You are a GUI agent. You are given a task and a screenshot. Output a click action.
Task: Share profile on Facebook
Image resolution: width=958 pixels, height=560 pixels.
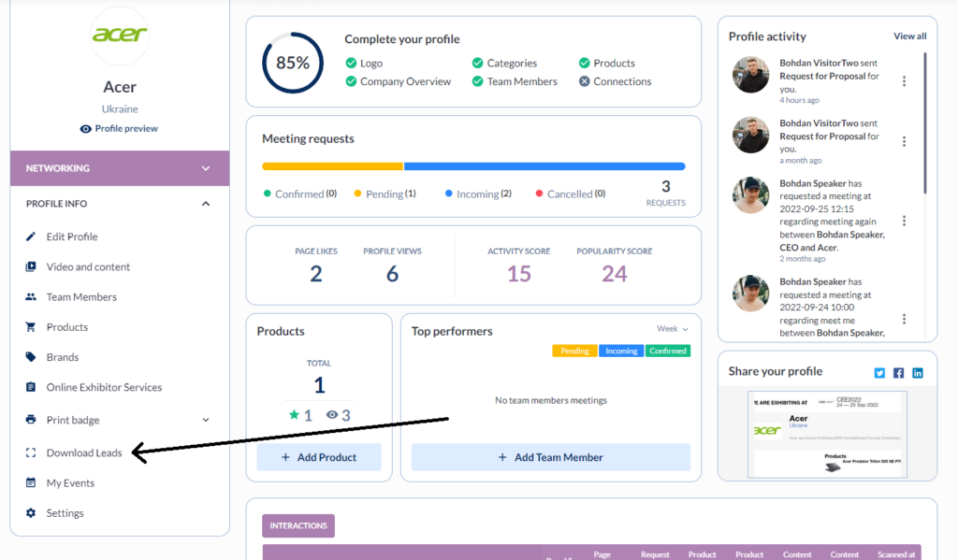898,373
